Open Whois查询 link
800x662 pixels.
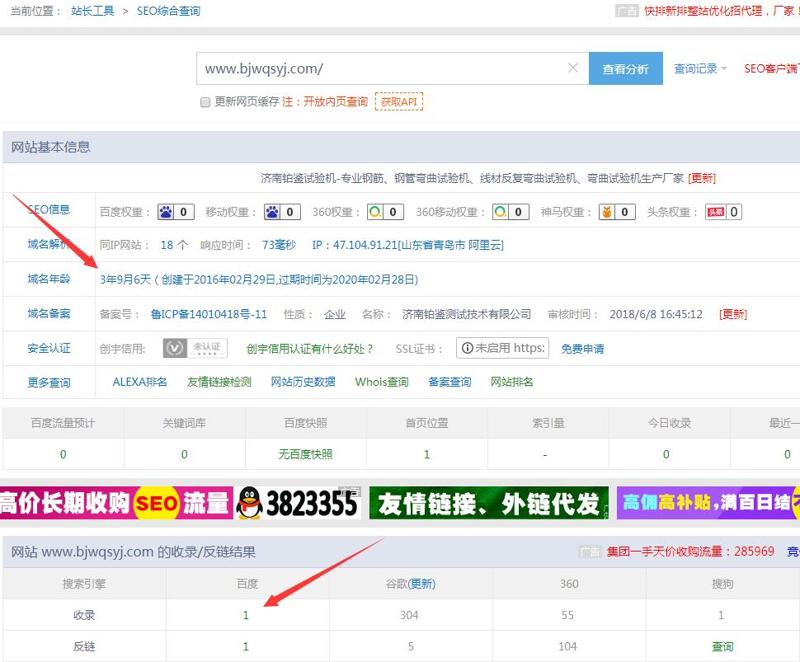(382, 382)
